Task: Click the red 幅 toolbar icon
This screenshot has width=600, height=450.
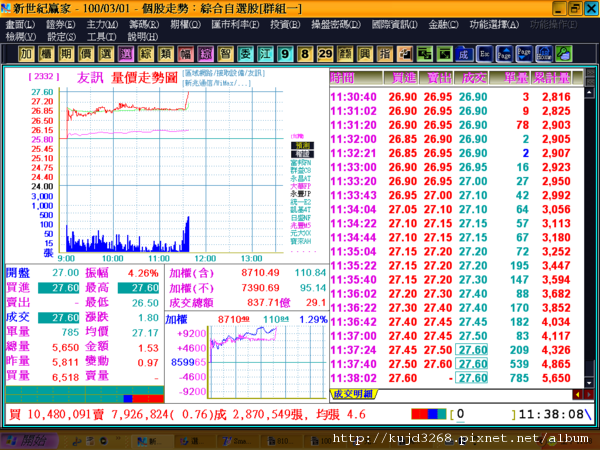Action: point(185,54)
